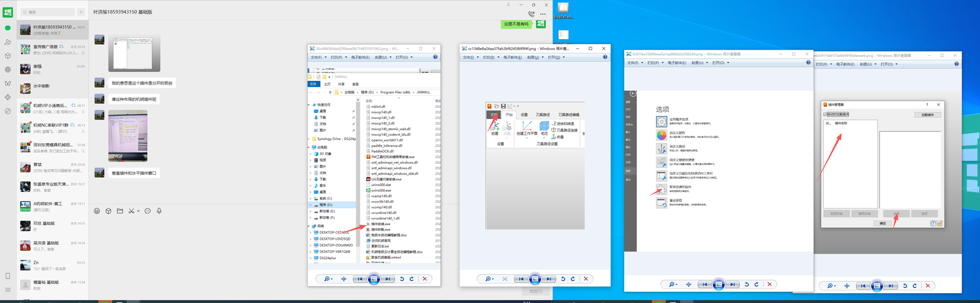980x303 pixels.
Task: Click the folder file-send icon in chat toolbar
Action: (x=120, y=211)
